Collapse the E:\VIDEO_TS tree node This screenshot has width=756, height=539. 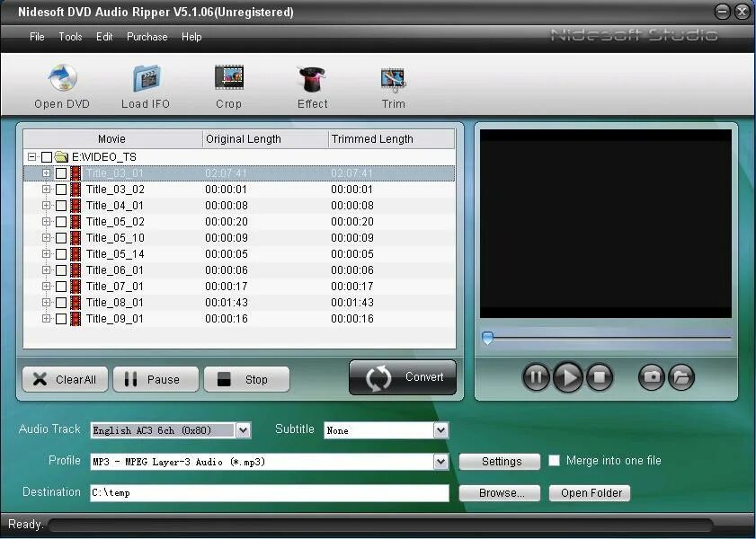click(x=31, y=157)
